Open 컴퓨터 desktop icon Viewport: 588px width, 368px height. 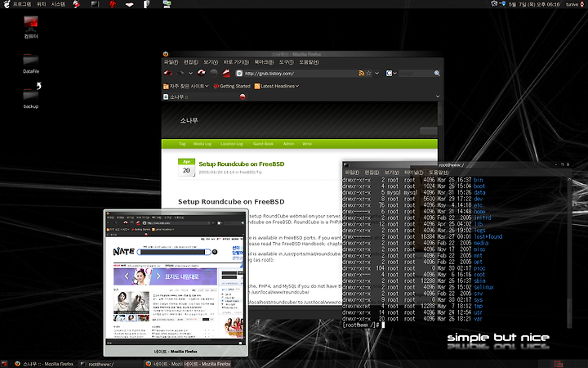coord(31,28)
